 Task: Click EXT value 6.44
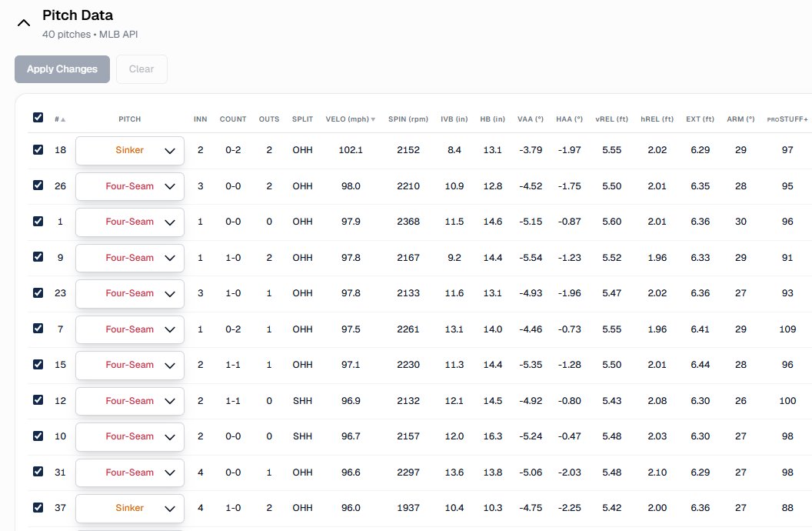pyautogui.click(x=701, y=365)
